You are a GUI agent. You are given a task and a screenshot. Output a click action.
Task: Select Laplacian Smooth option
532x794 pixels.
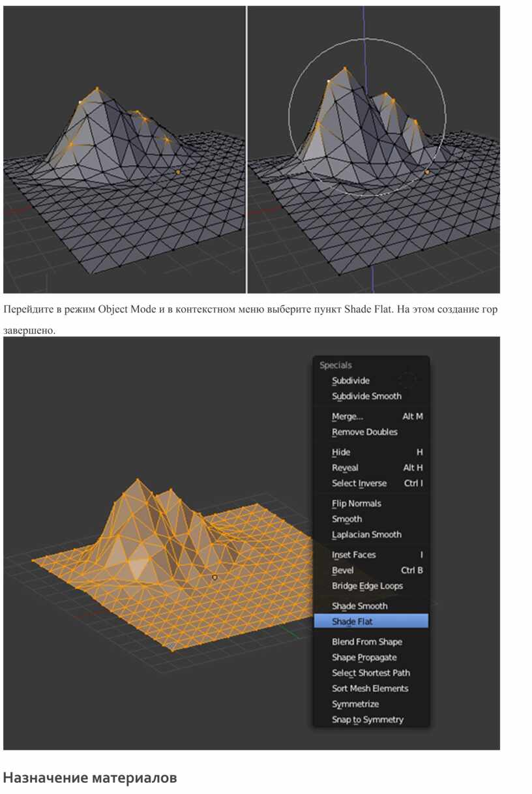[x=371, y=535]
